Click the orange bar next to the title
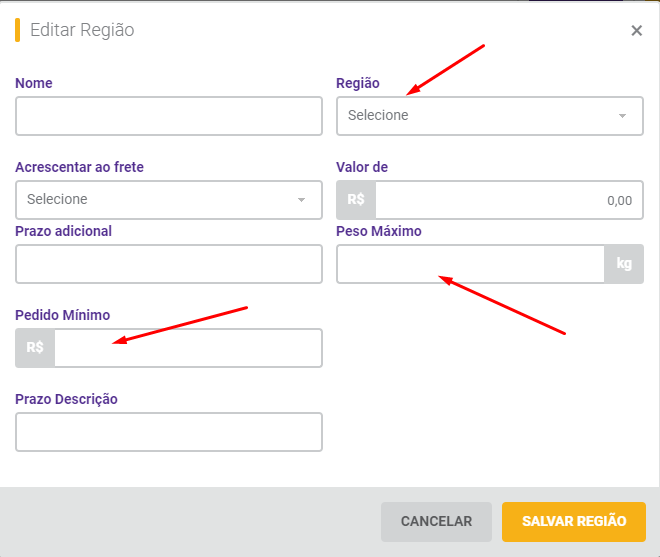 point(18,30)
